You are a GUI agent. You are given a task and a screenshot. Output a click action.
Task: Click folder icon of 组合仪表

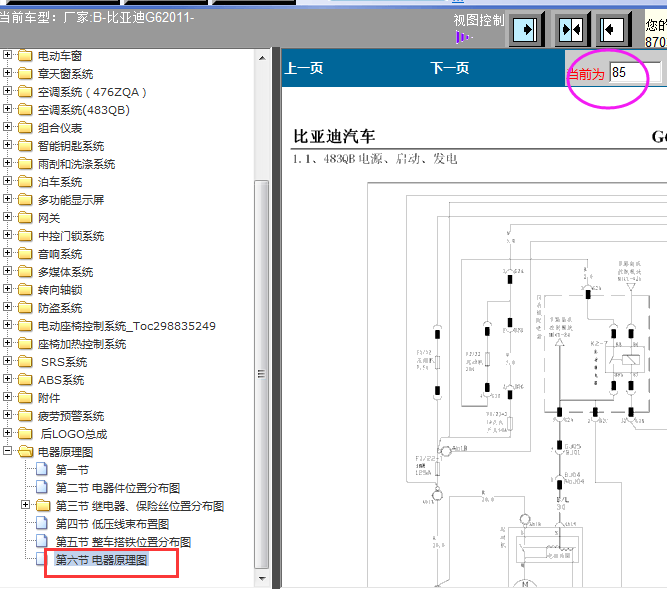25,128
